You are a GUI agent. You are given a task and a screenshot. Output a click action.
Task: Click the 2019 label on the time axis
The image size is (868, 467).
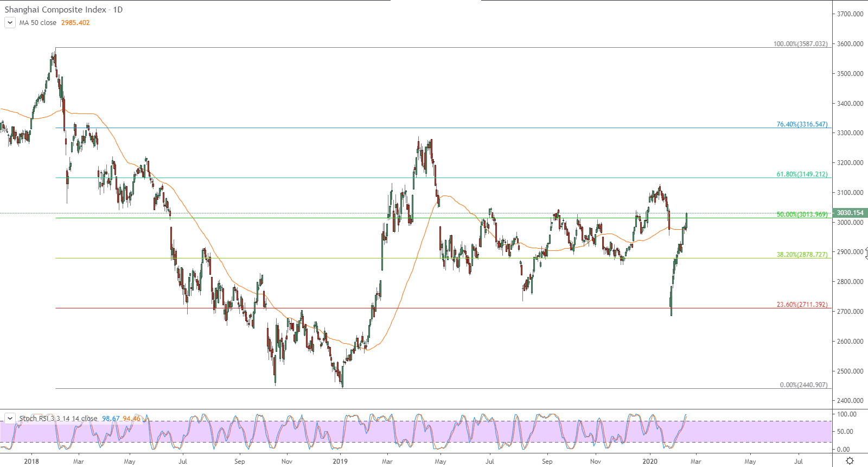340,462
